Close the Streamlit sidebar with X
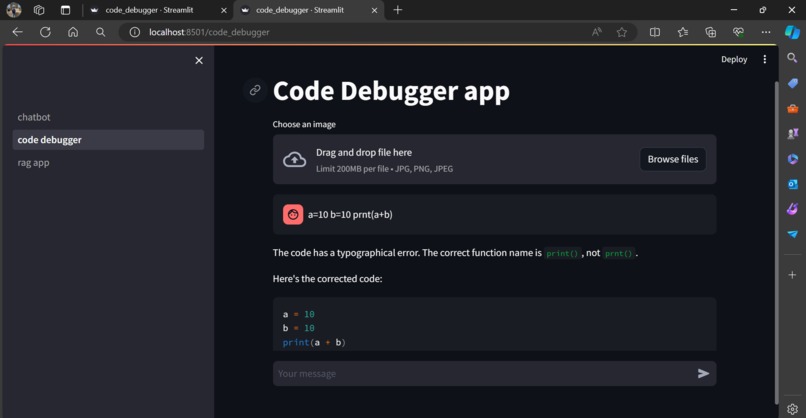Image resolution: width=806 pixels, height=418 pixels. coord(199,61)
